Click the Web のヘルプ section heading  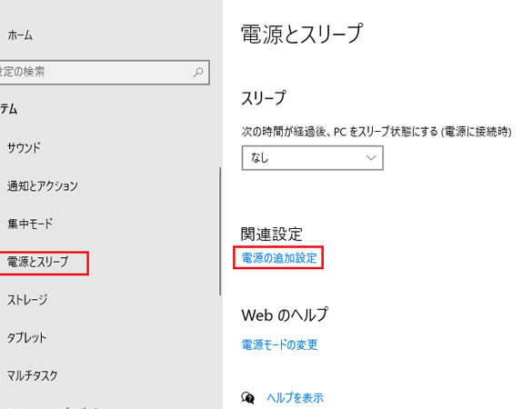(285, 315)
